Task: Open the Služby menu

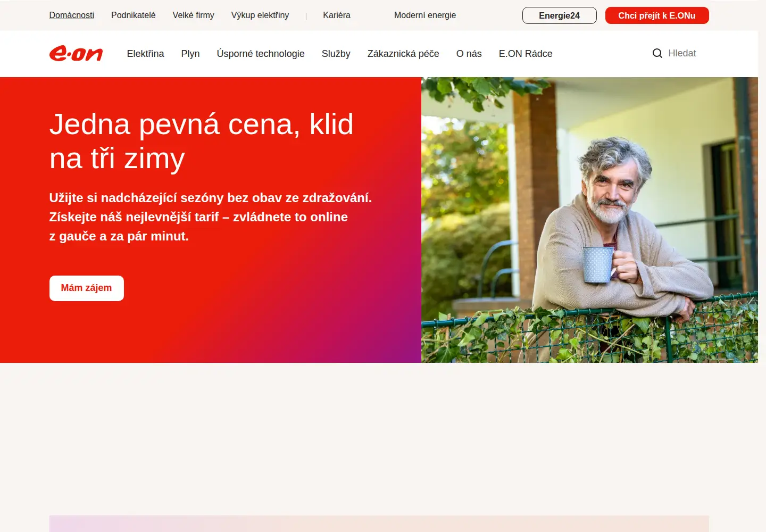Action: (336, 54)
